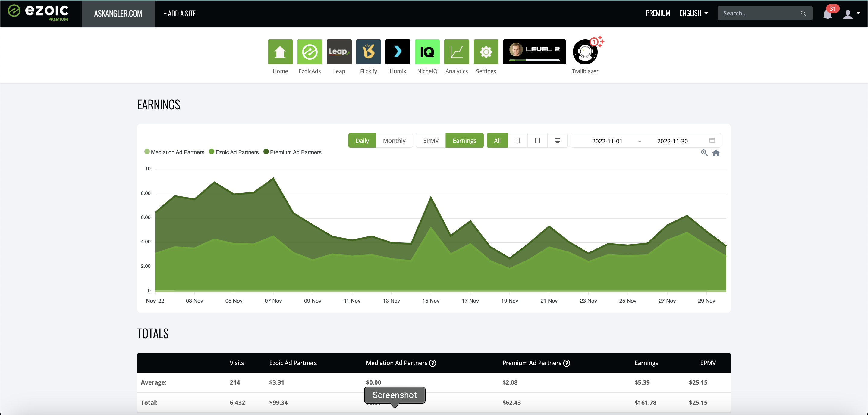The width and height of the screenshot is (868, 415).
Task: Switch chart metric to EPMV
Action: pos(431,140)
